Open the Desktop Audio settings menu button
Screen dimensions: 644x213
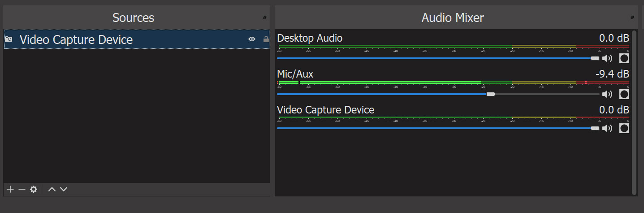(624, 58)
